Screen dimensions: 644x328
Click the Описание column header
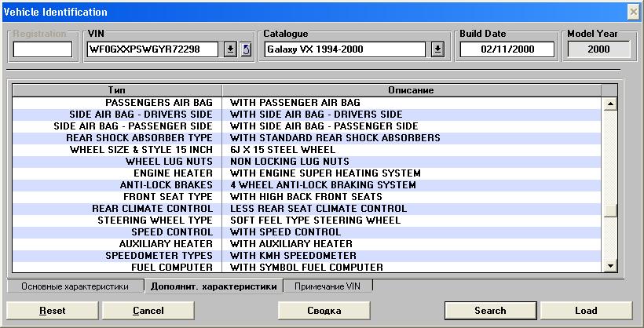[x=411, y=90]
